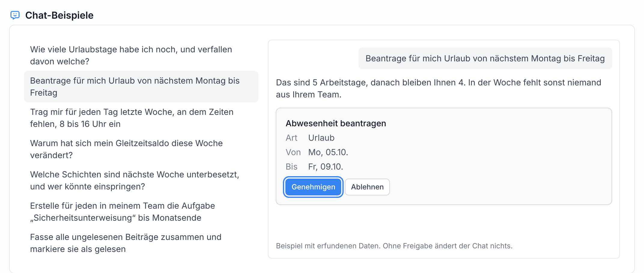Select example 'Wie viele Urlaubstage habe ich noch'
The image size is (644, 273).
141,55
